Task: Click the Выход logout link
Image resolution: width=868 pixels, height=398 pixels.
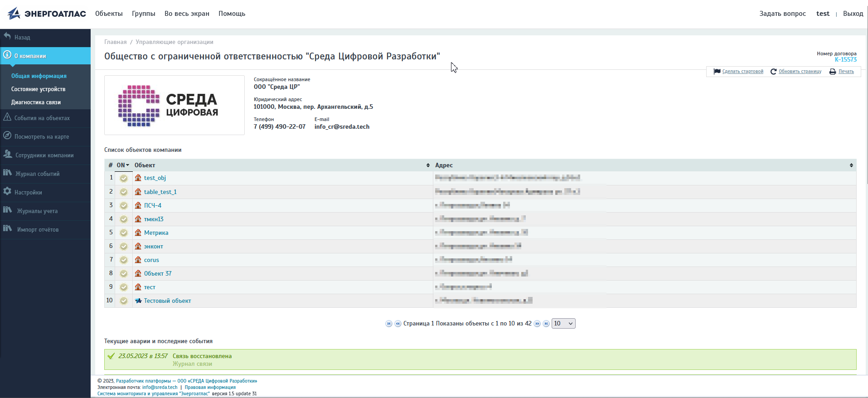Action: point(853,14)
